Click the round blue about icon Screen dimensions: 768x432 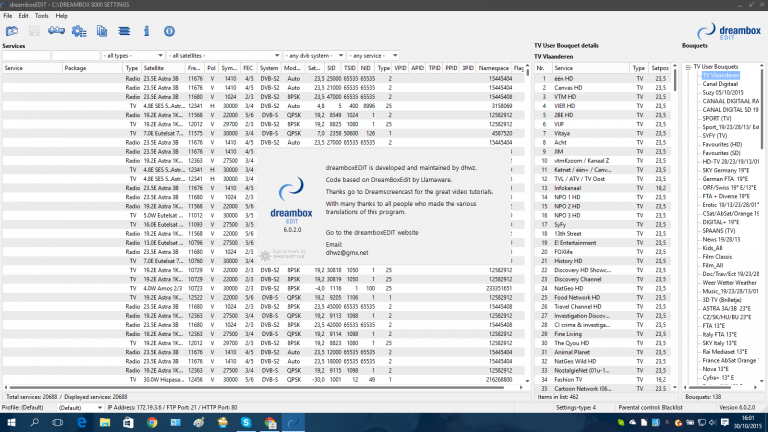click(x=169, y=32)
